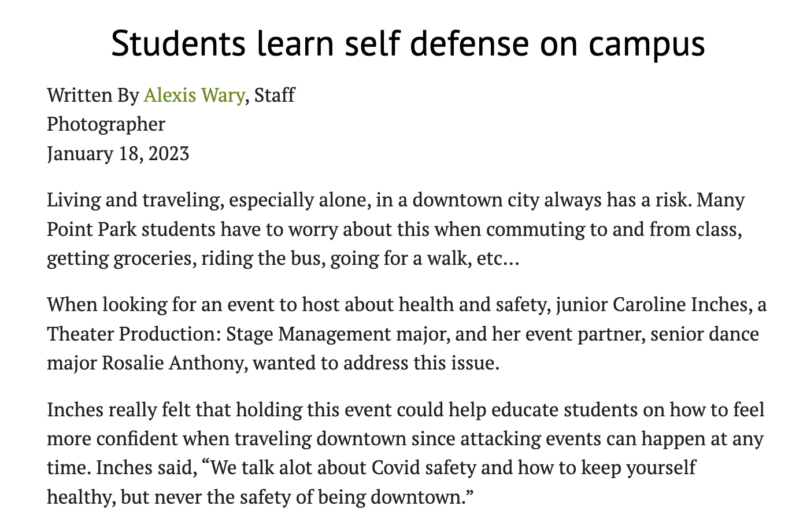Click the "Written By" byline text
Image resolution: width=792 pixels, height=532 pixels.
pos(93,95)
